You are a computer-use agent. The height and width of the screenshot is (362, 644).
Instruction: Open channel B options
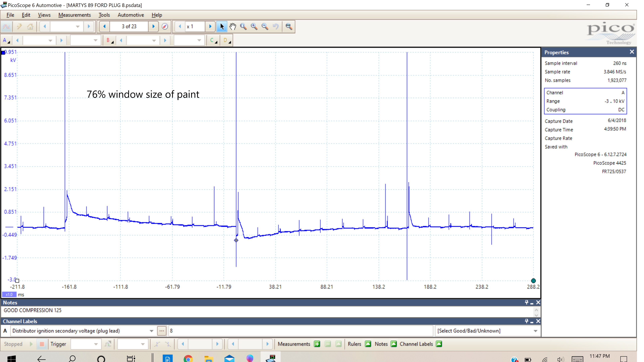pos(110,40)
